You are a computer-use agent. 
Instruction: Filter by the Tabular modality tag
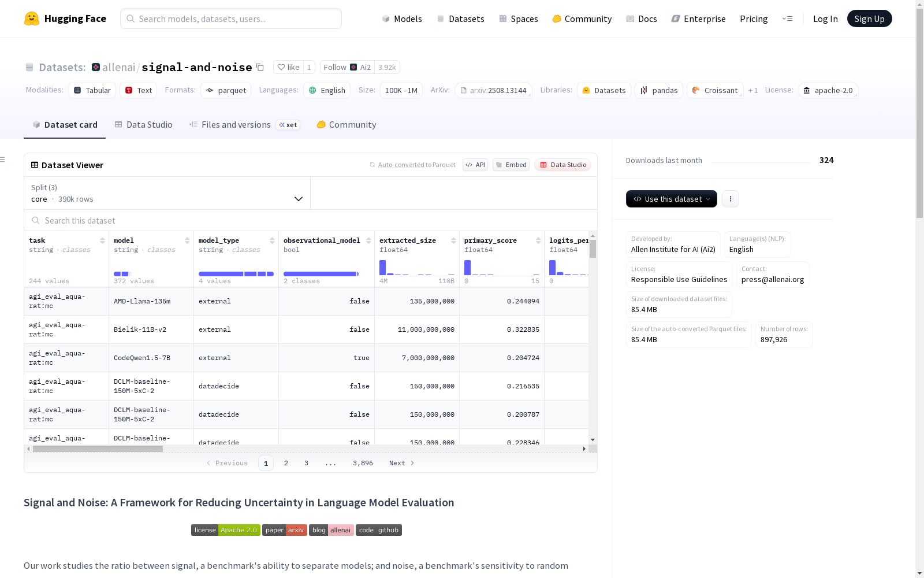[x=92, y=90]
